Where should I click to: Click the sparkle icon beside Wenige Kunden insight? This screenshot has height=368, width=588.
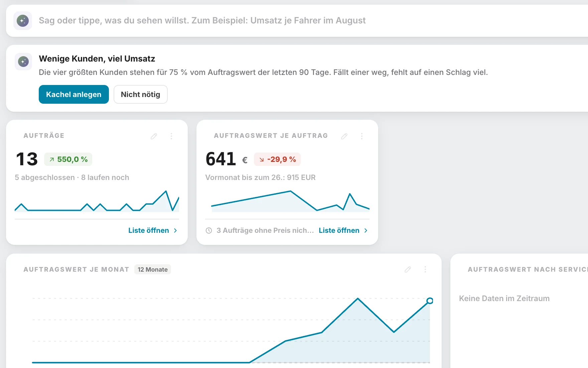[23, 62]
